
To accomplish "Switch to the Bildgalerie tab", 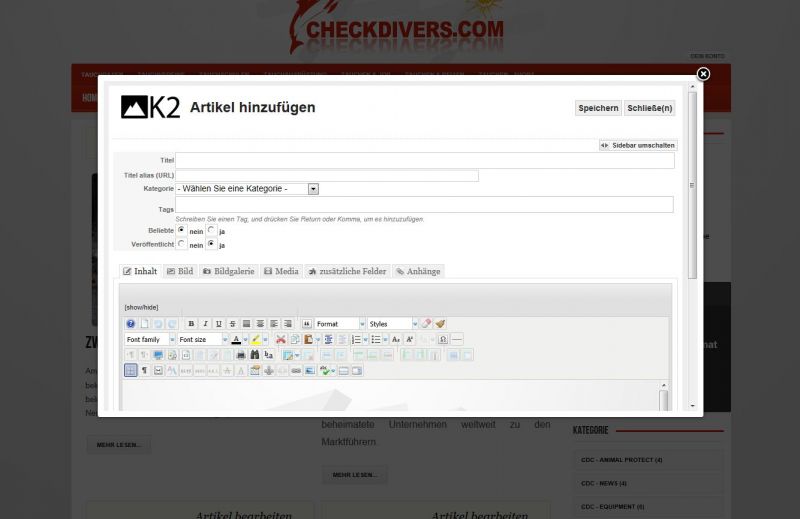I will click(229, 271).
